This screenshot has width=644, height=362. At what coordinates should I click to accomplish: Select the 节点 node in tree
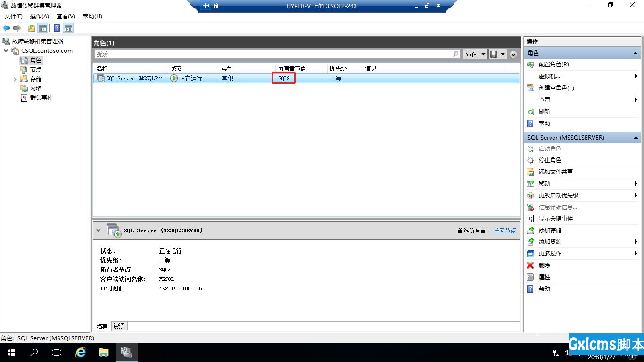(36, 69)
